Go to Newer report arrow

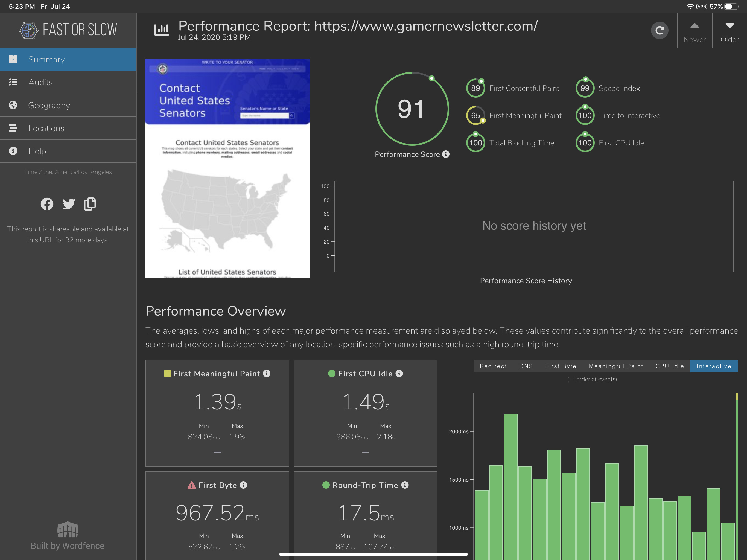point(695,32)
